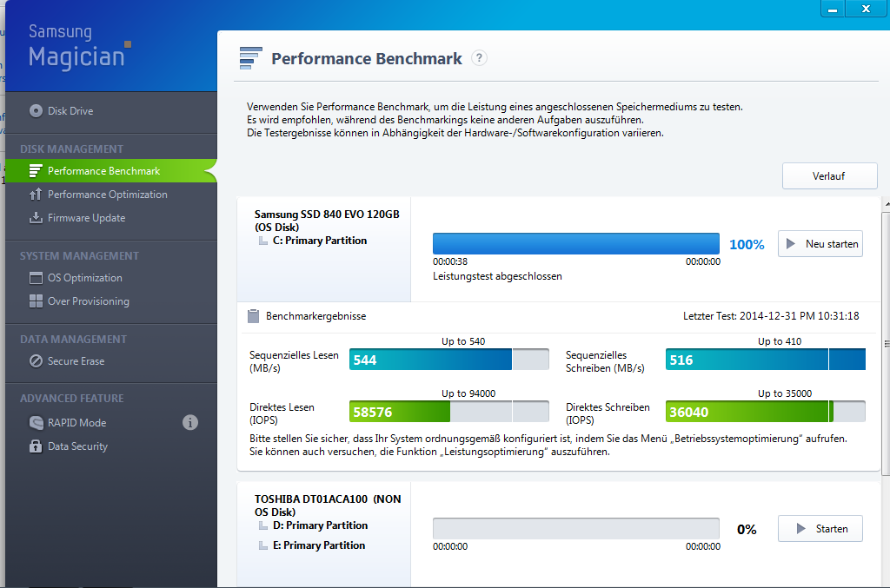
Task: Click the Over Provisioning grid icon
Action: click(x=36, y=301)
